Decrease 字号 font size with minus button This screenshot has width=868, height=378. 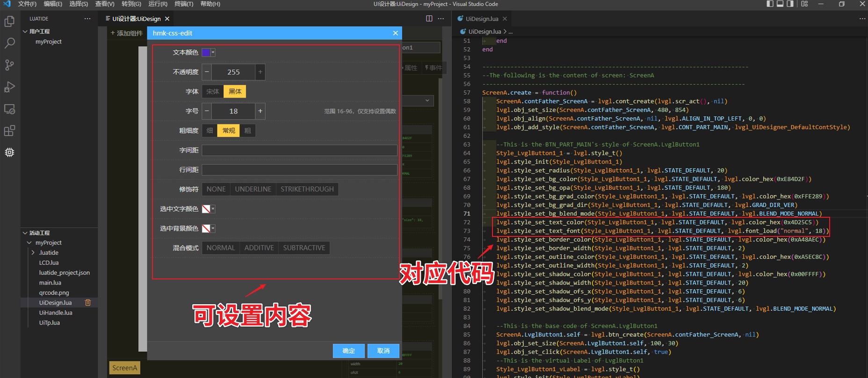coord(207,111)
